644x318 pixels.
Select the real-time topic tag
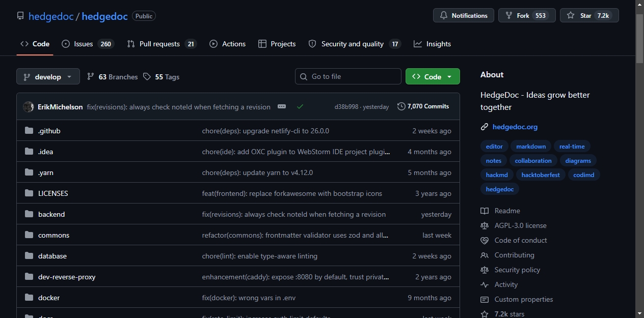(x=572, y=147)
